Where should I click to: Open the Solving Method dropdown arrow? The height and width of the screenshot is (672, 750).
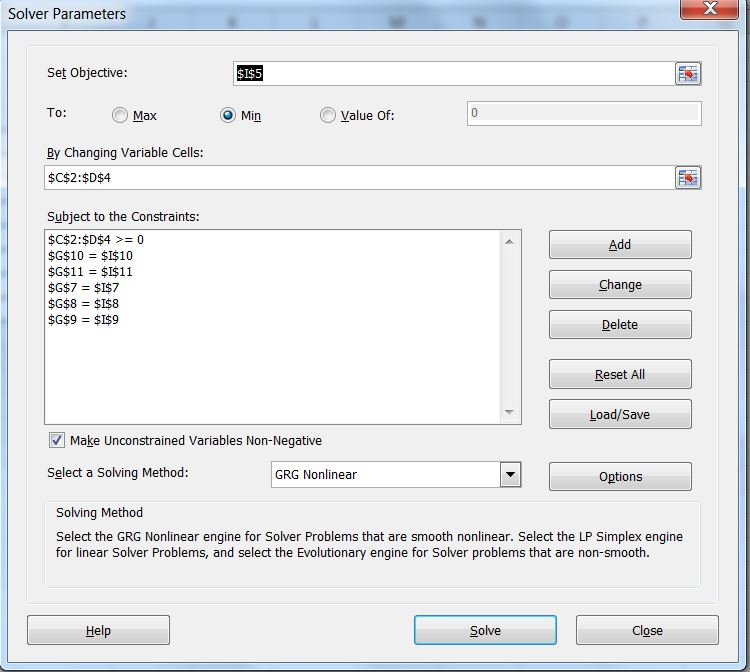510,474
